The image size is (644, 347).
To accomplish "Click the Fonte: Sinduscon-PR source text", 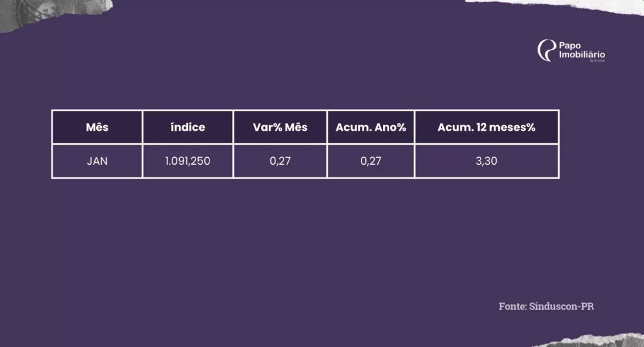I will [x=547, y=306].
